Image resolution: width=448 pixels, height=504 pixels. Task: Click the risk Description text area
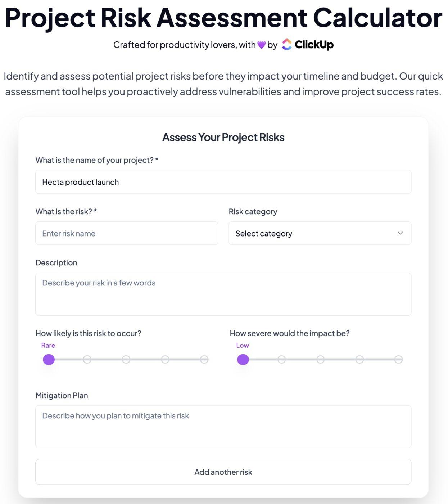(223, 294)
